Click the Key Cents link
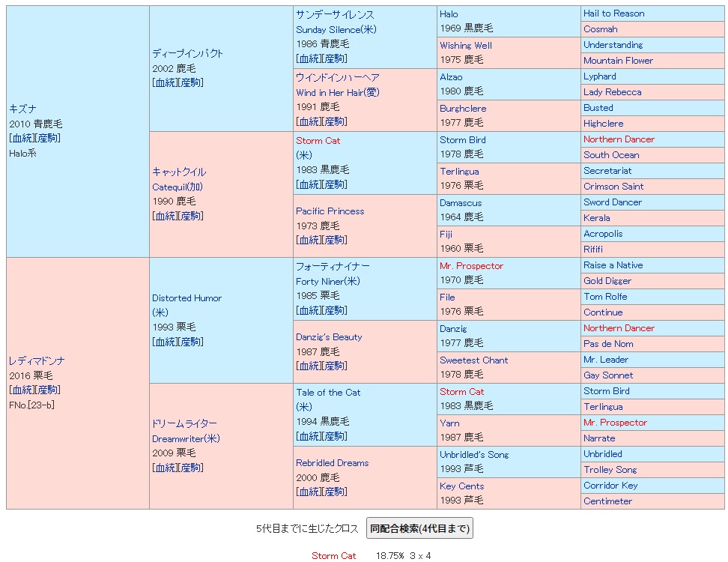This screenshot has height=562, width=728. [x=461, y=486]
